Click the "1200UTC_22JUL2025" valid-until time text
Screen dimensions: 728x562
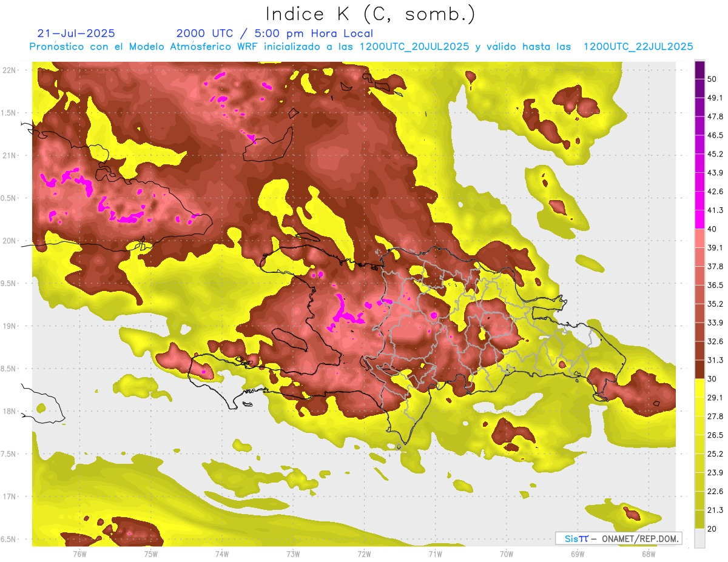638,46
